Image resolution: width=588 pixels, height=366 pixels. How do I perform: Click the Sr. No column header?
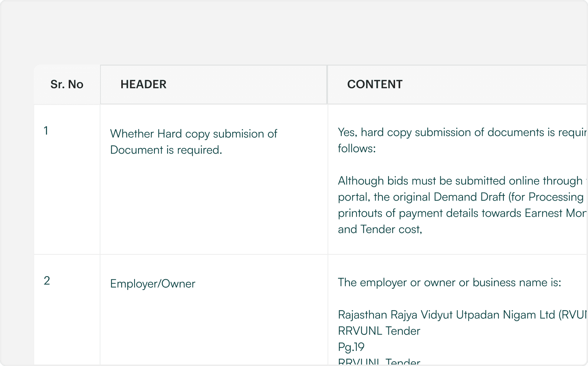point(67,84)
